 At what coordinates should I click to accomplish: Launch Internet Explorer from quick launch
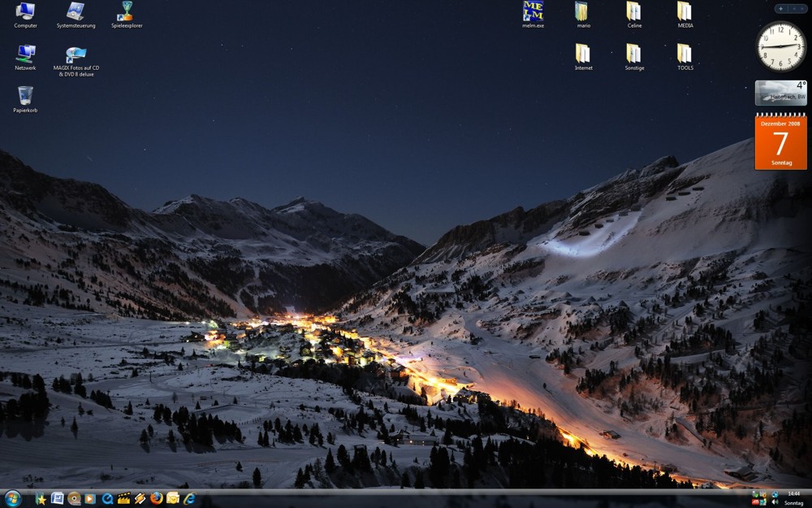pos(189,498)
